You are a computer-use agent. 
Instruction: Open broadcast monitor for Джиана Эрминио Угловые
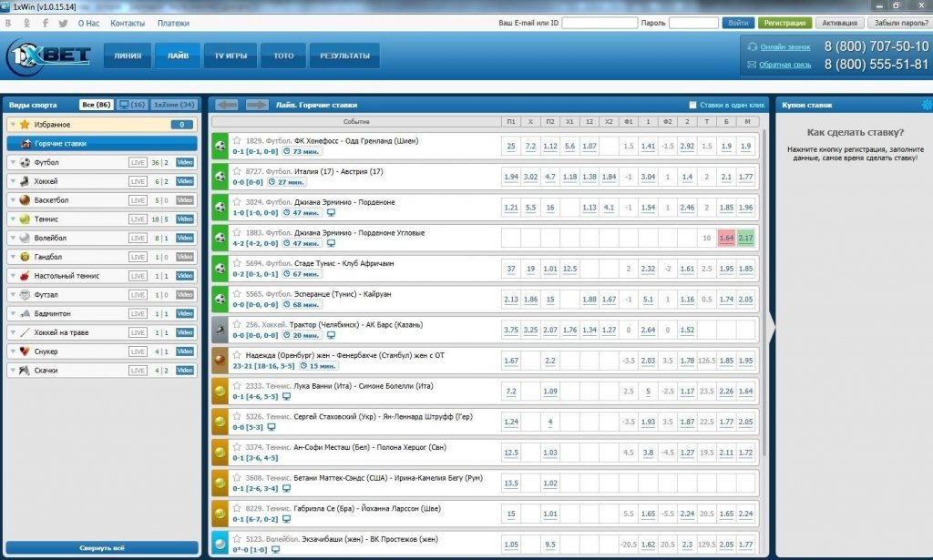(x=331, y=243)
